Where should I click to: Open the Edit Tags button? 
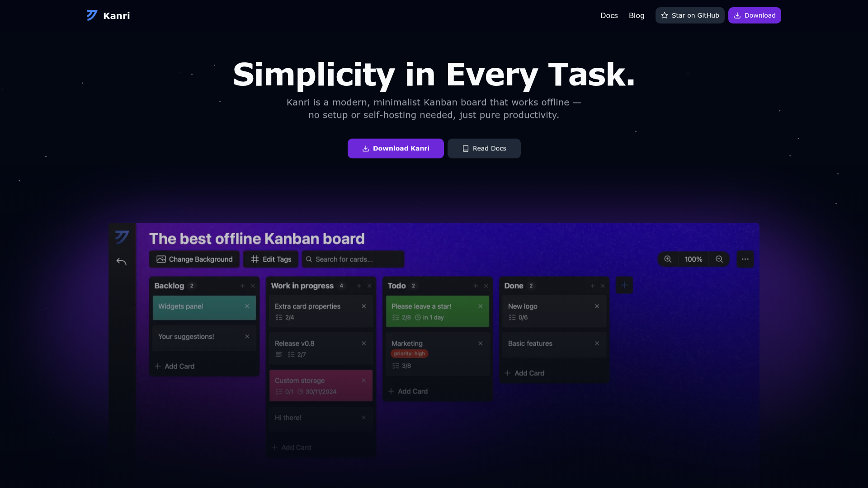click(271, 259)
